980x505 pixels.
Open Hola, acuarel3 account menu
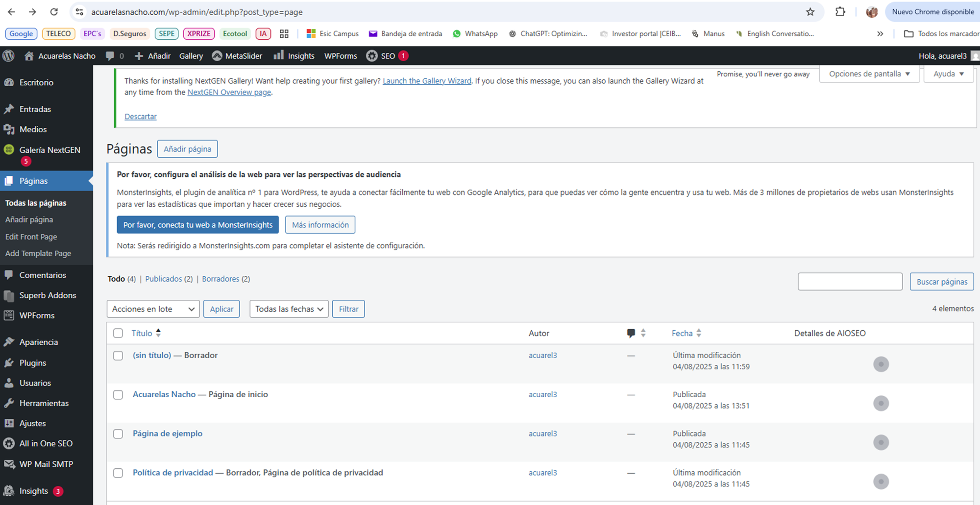click(949, 56)
